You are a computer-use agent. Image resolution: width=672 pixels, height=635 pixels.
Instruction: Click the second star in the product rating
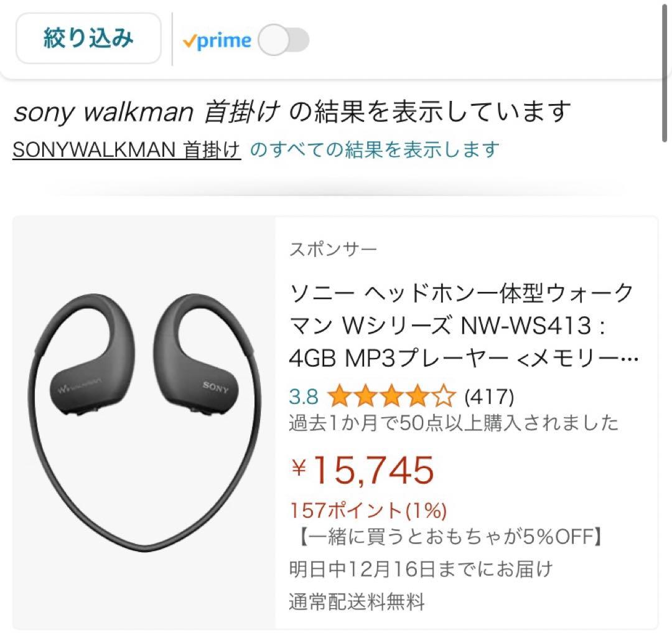[364, 396]
